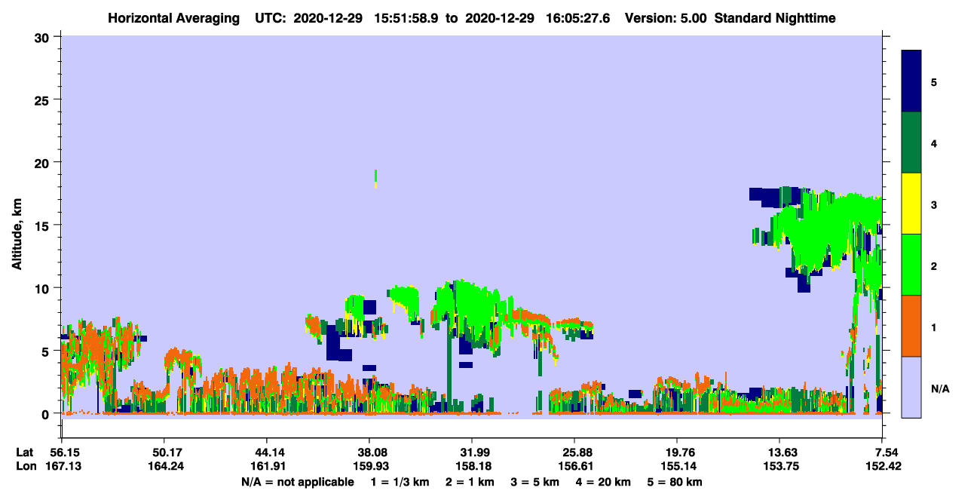This screenshot has height=503, width=980.
Task: Click the legend entry 'N/A = not applicable'
Action: pos(297,482)
